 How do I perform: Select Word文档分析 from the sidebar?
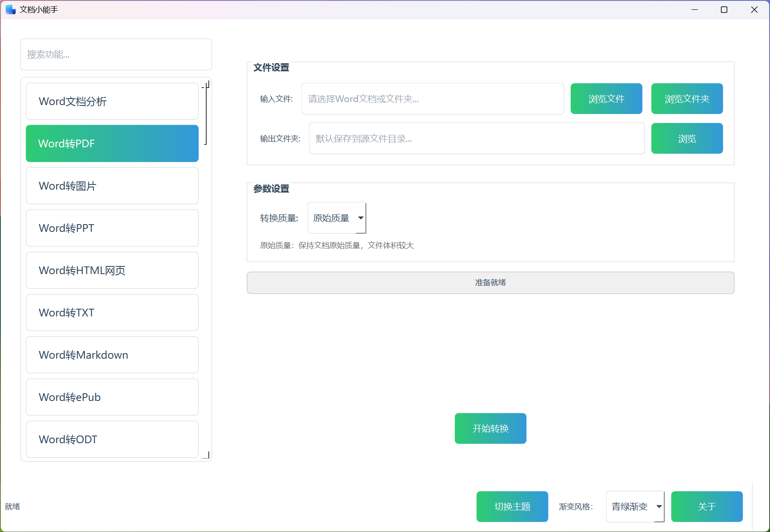click(x=112, y=101)
